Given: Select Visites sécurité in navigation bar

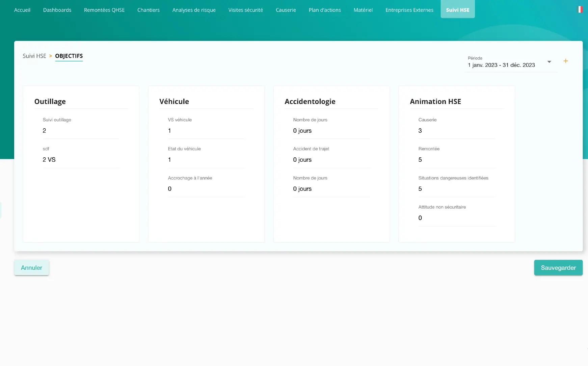Looking at the screenshot, I should click(245, 10).
